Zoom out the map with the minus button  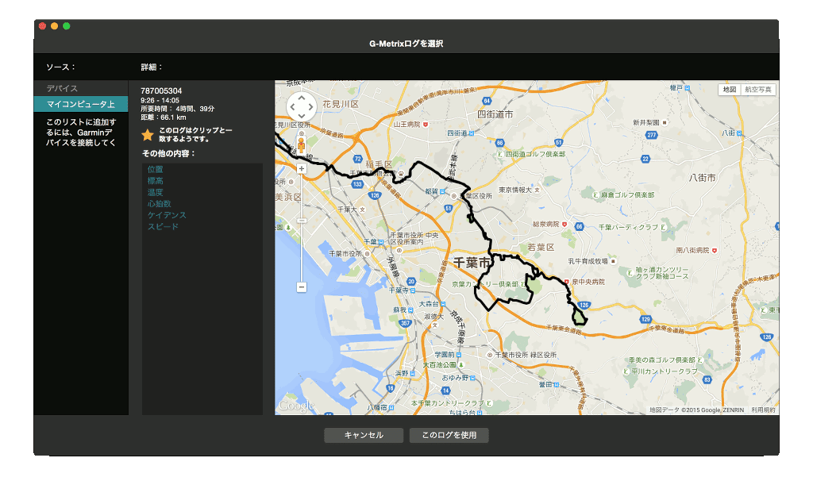(301, 287)
